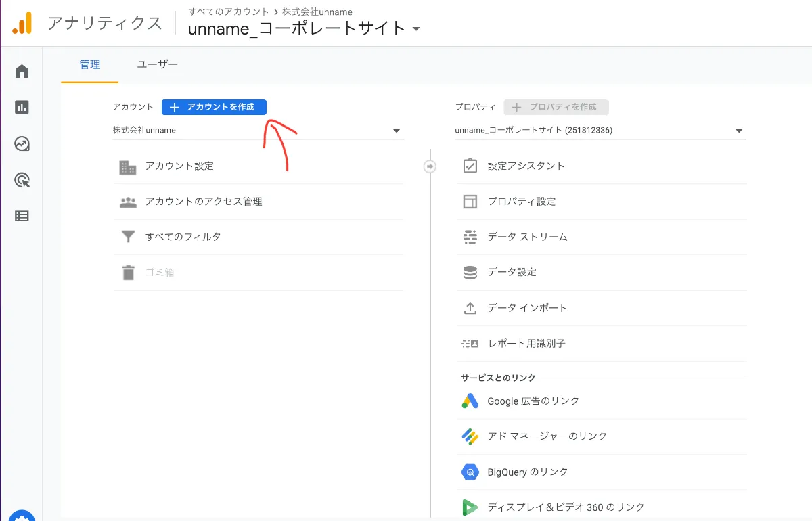
Task: Open the Configure table icon in sidebar
Action: coord(22,217)
